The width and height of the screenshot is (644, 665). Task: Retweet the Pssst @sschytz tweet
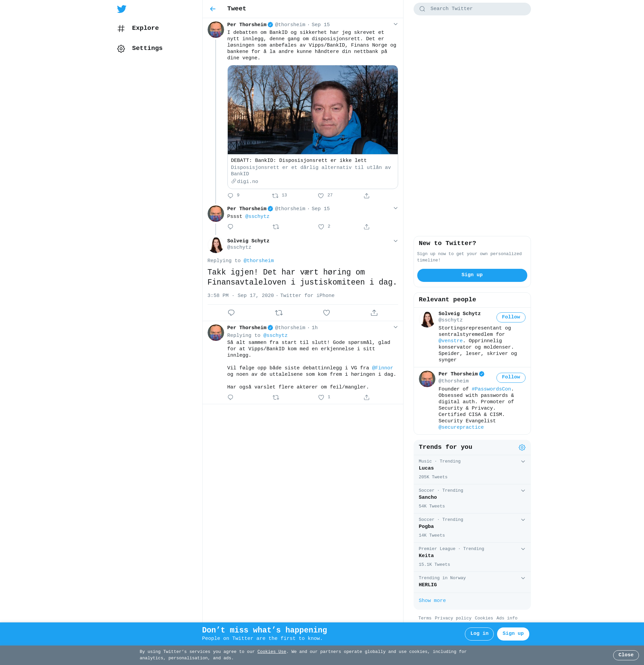click(x=276, y=227)
